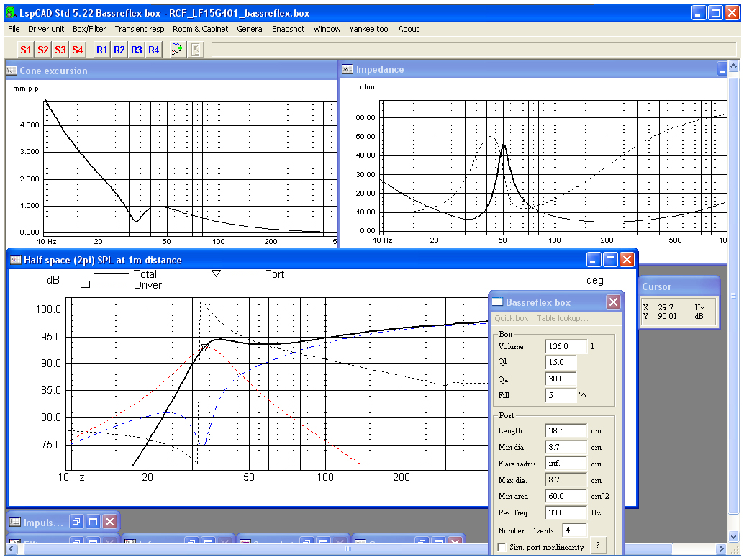This screenshot has width=744, height=560.
Task: Click the horizontal scrollbar at the bottom
Action: point(348,548)
